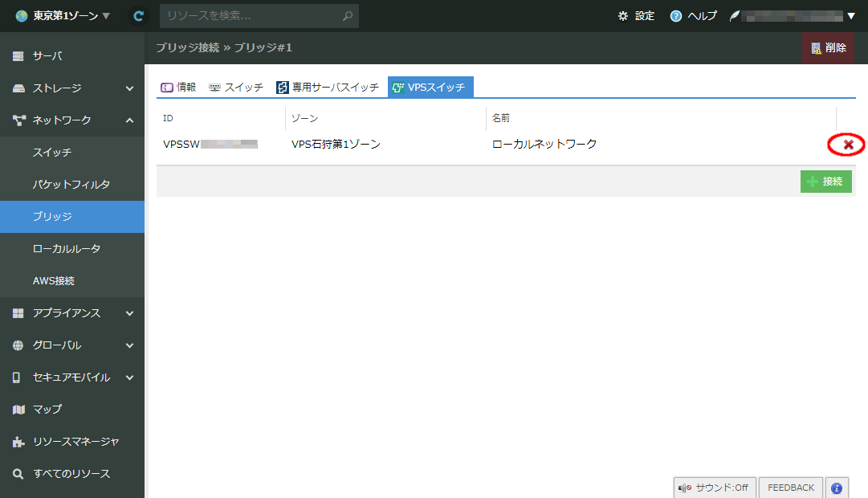This screenshot has width=868, height=498.
Task: Click the refresh icon in the top bar
Action: pyautogui.click(x=137, y=15)
